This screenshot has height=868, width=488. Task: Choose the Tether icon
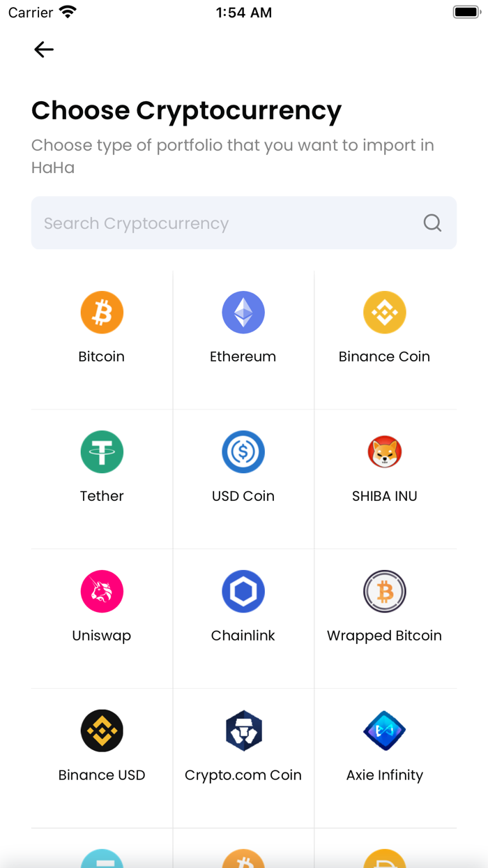[x=102, y=451]
